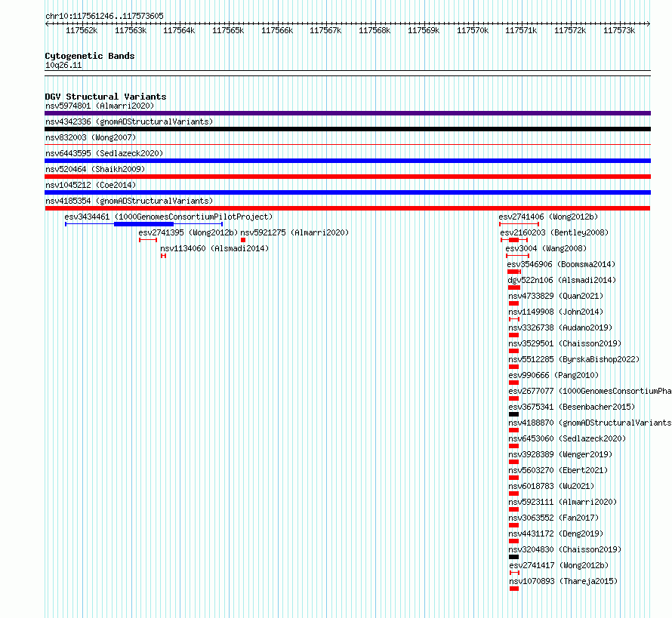Viewport: 672px width, 618px height.
Task: Click the Cytogenetic Bands track title
Action: [x=90, y=56]
